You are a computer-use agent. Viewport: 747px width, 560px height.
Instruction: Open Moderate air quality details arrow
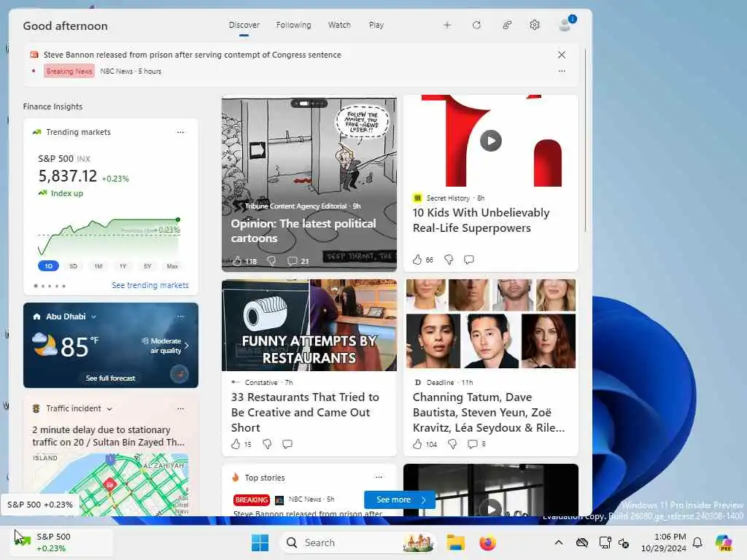click(187, 346)
